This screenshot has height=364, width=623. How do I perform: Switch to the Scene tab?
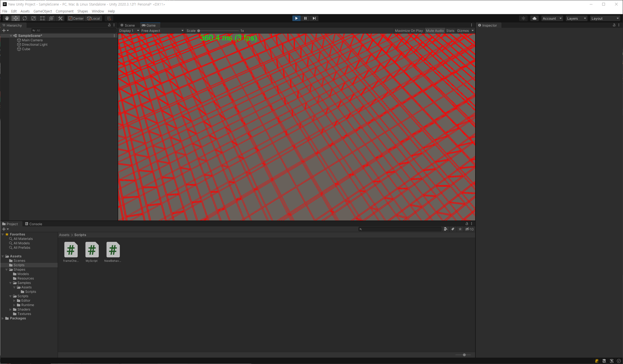(128, 25)
